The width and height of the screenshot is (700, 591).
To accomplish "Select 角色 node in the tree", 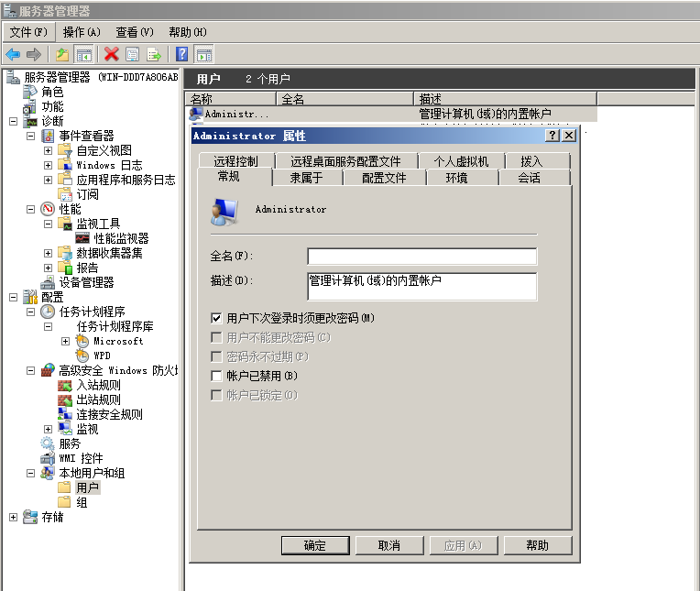I will click(x=52, y=92).
